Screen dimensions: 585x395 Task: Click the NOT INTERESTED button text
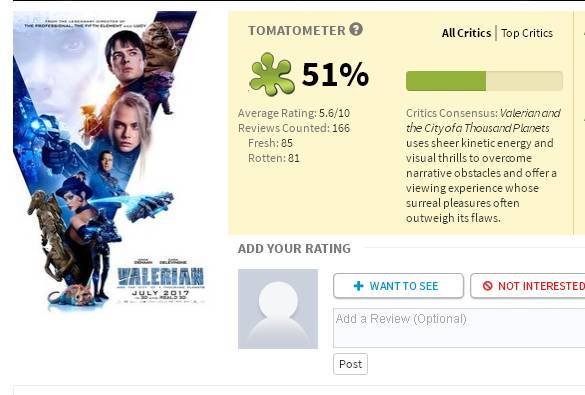point(541,286)
